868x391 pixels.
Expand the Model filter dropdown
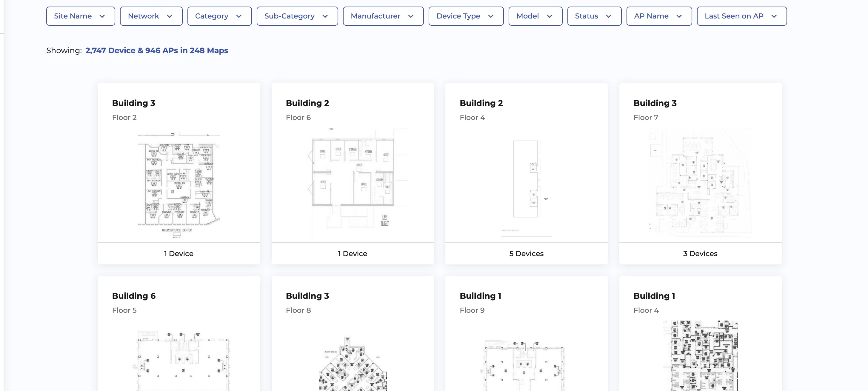pos(535,16)
